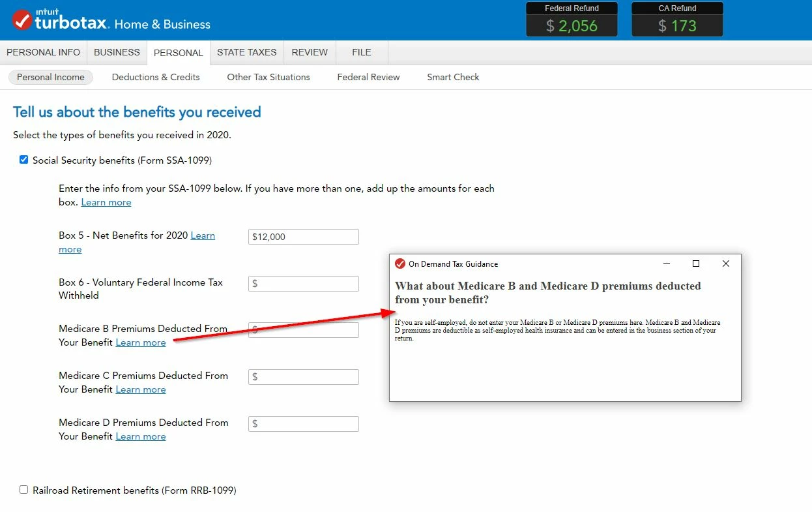Go to Other Tax Situations

[x=268, y=77]
